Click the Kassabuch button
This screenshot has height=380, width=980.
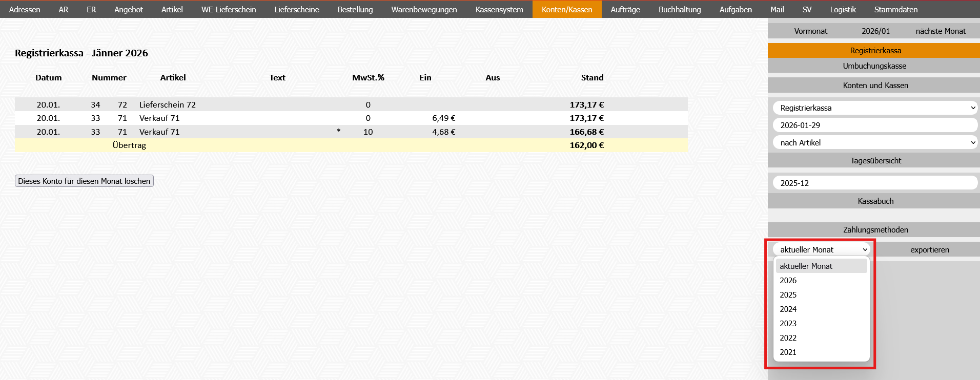[875, 201]
